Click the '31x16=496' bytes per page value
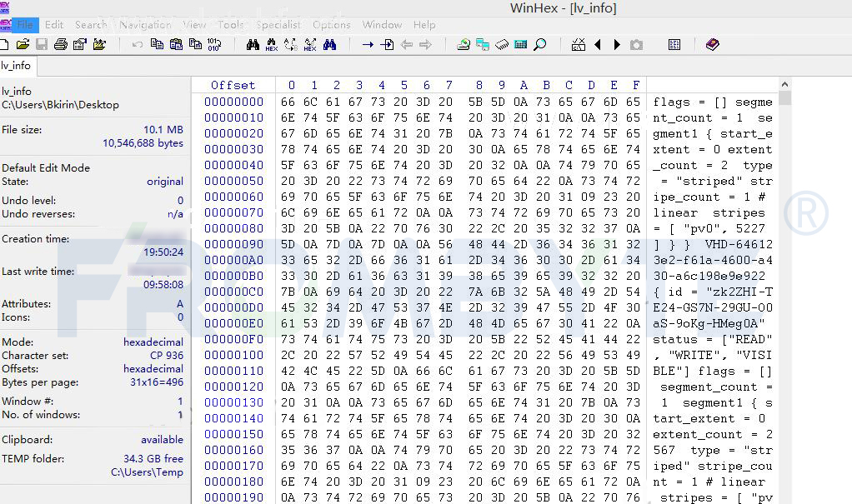The height and width of the screenshot is (504, 852). tap(157, 382)
